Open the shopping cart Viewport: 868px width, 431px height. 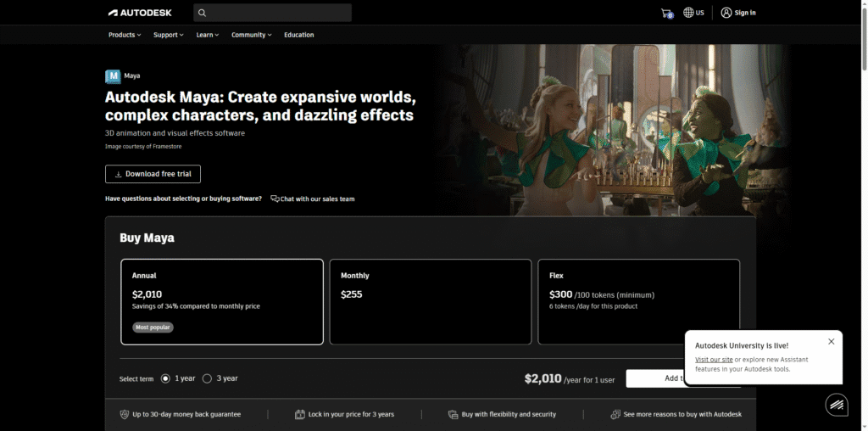click(x=666, y=13)
